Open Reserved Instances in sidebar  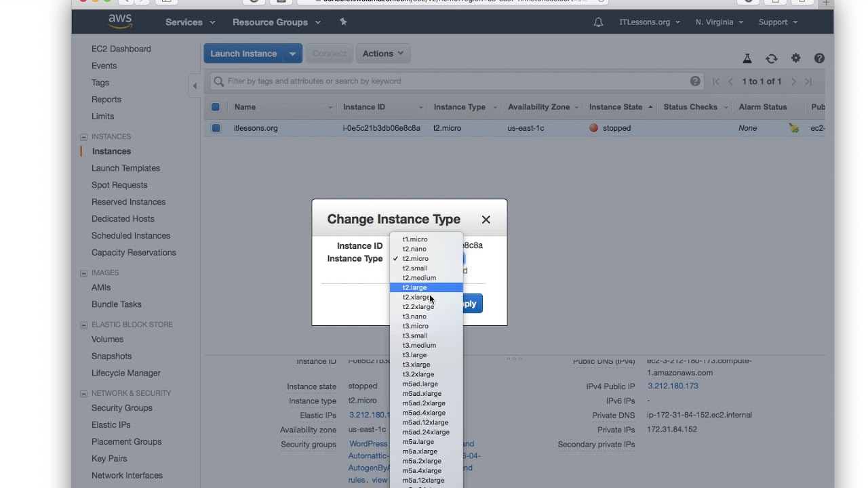tap(129, 202)
